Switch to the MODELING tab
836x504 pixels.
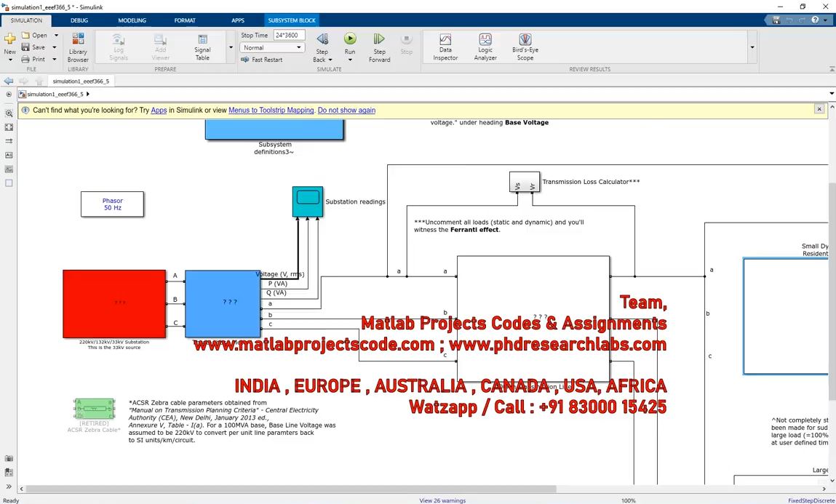tap(132, 20)
